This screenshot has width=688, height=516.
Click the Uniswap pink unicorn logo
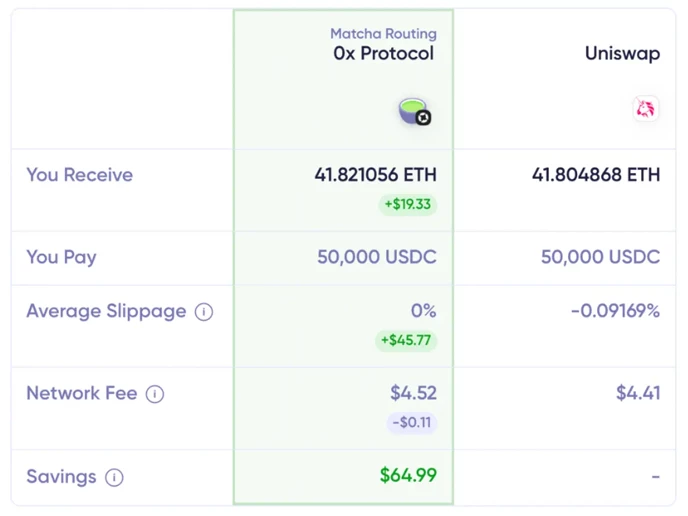(x=645, y=108)
